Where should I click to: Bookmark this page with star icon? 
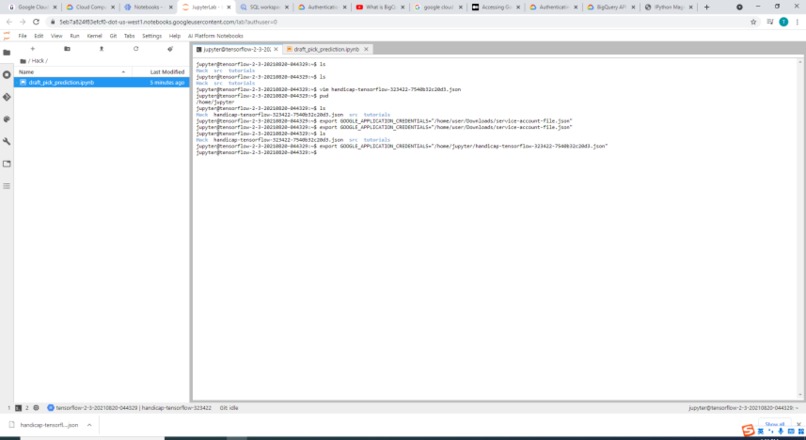point(754,22)
